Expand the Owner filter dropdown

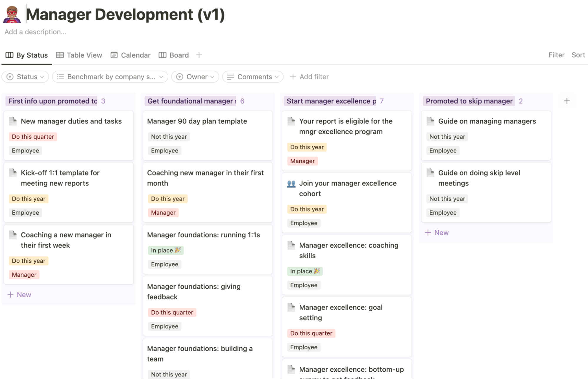coord(195,77)
